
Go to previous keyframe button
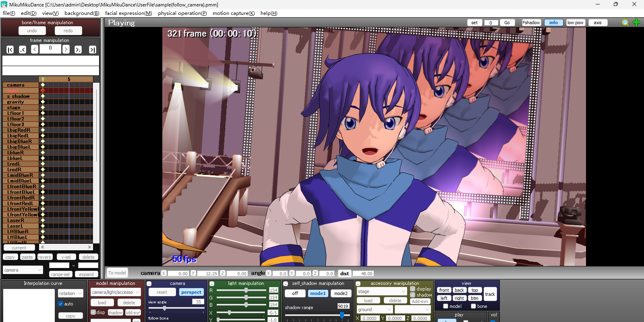pyautogui.click(x=23, y=50)
